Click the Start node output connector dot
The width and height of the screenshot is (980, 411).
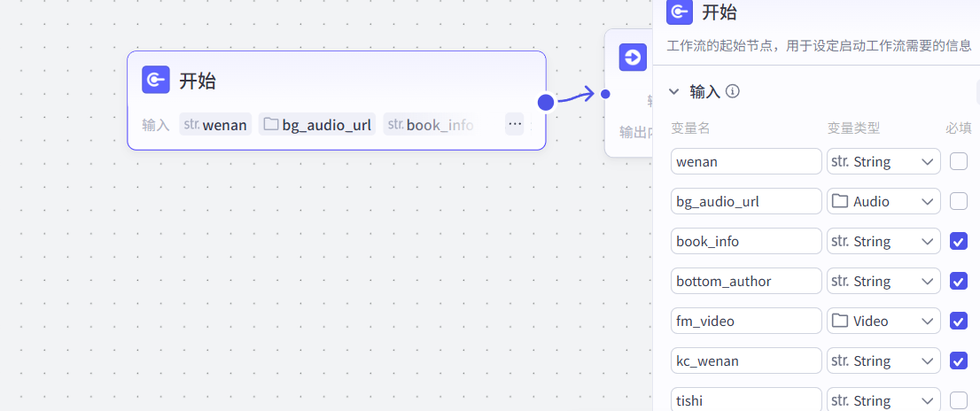point(546,102)
